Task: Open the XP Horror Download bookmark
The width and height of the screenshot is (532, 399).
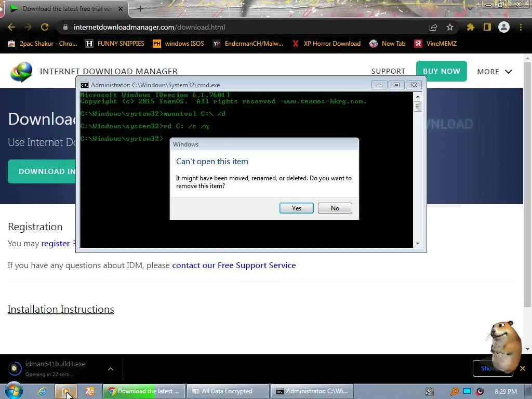Action: click(326, 44)
